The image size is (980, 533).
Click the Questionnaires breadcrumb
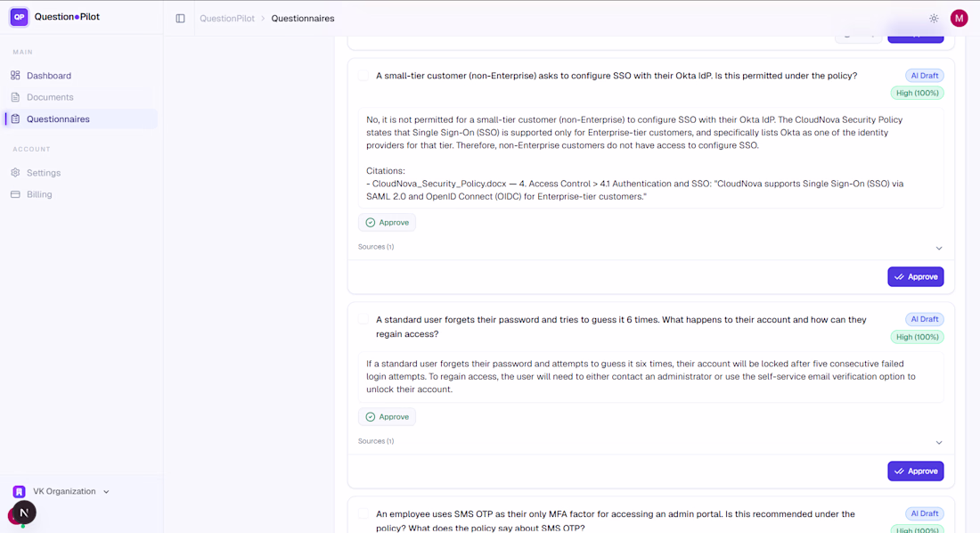[303, 18]
